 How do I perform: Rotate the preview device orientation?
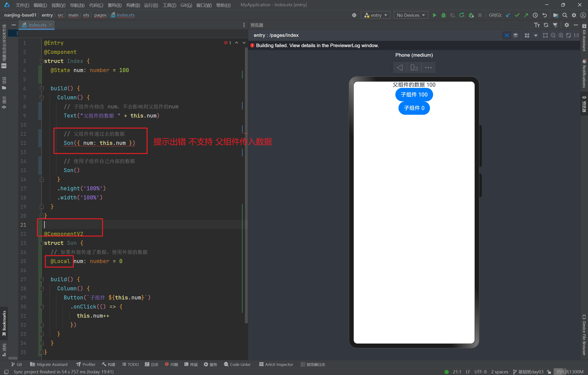(414, 67)
